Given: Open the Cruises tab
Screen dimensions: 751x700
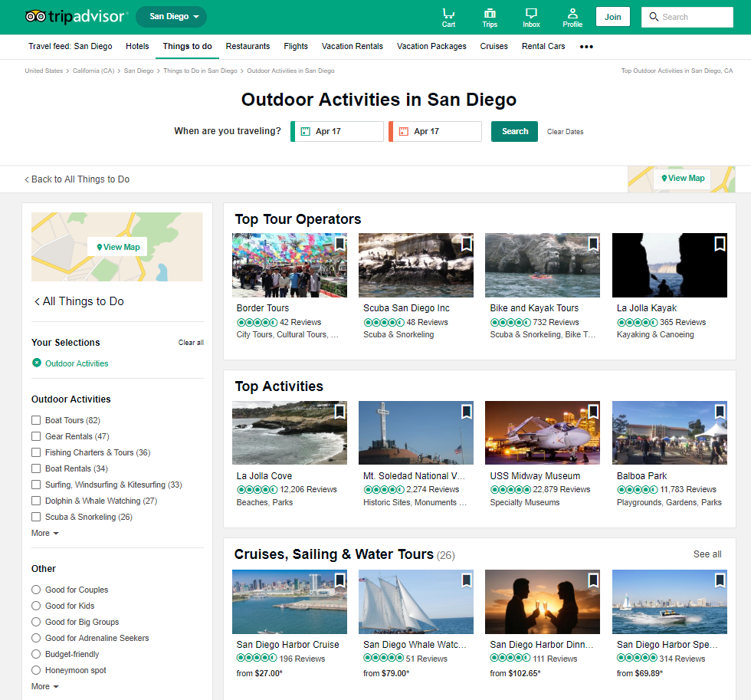Looking at the screenshot, I should (494, 46).
